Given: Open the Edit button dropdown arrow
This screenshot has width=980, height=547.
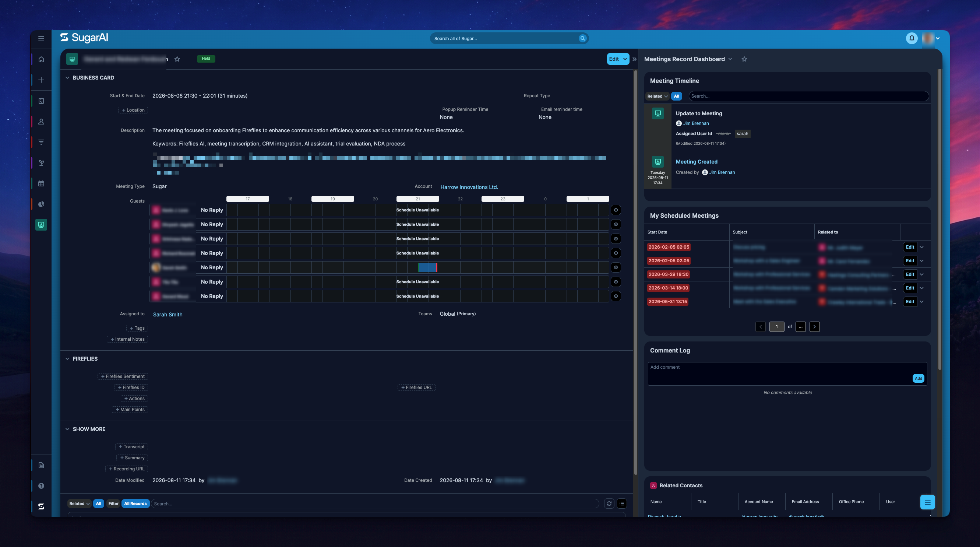Looking at the screenshot, I should click(x=625, y=59).
